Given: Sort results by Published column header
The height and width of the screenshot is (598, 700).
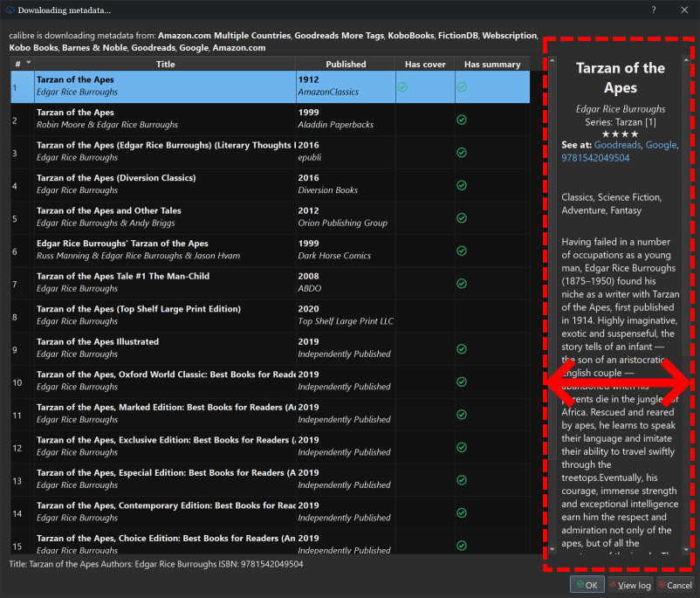Looking at the screenshot, I should 346,64.
